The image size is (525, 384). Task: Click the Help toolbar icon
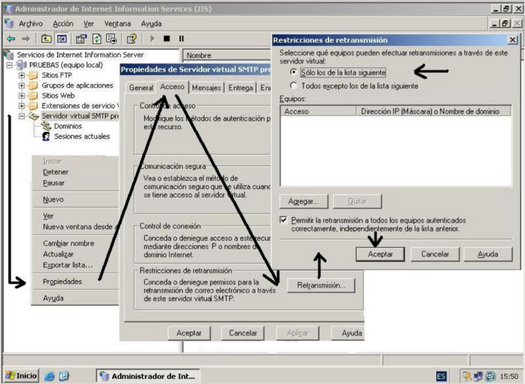pyautogui.click(x=132, y=39)
